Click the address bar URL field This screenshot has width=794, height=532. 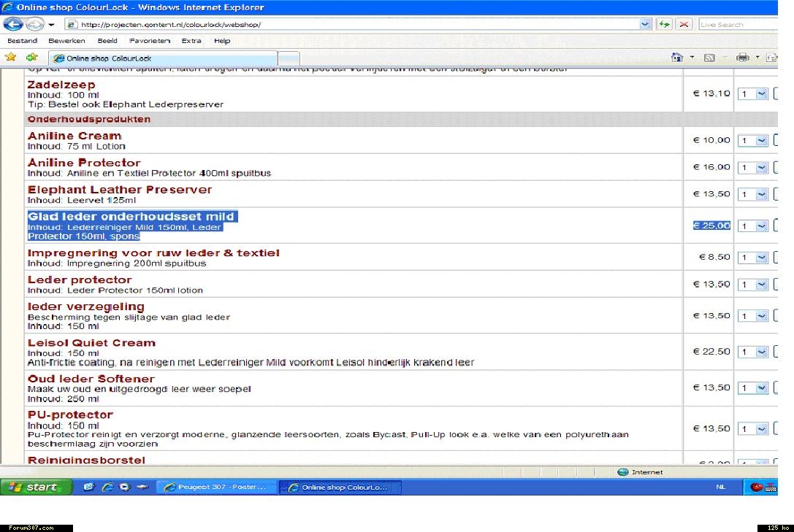coord(357,24)
